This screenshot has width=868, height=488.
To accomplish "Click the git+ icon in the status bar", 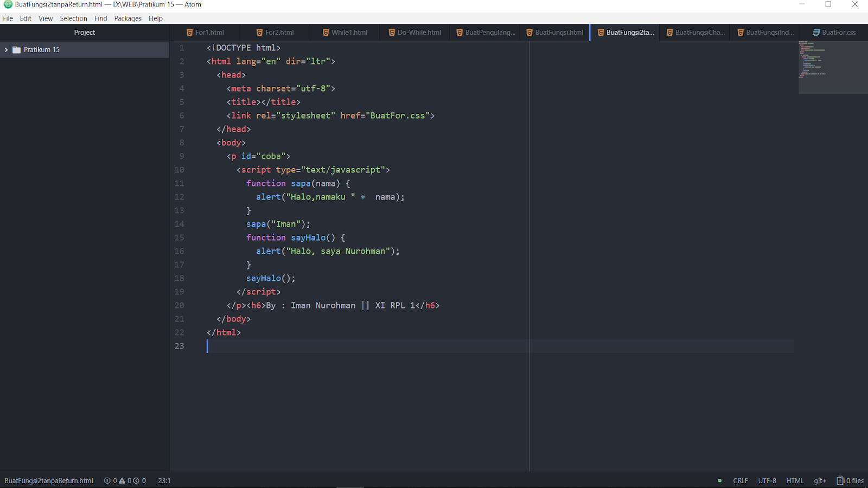I will [820, 480].
